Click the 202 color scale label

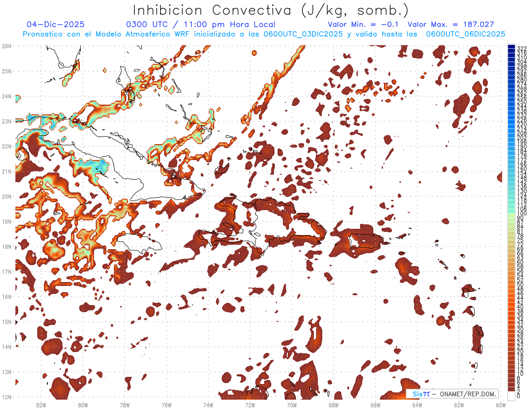pyautogui.click(x=522, y=137)
